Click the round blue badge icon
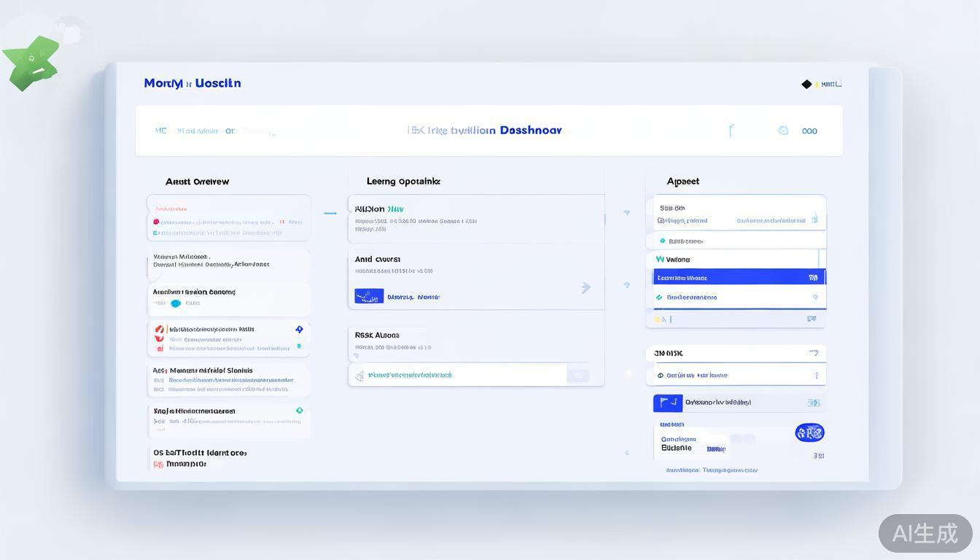This screenshot has width=980, height=560. [809, 432]
